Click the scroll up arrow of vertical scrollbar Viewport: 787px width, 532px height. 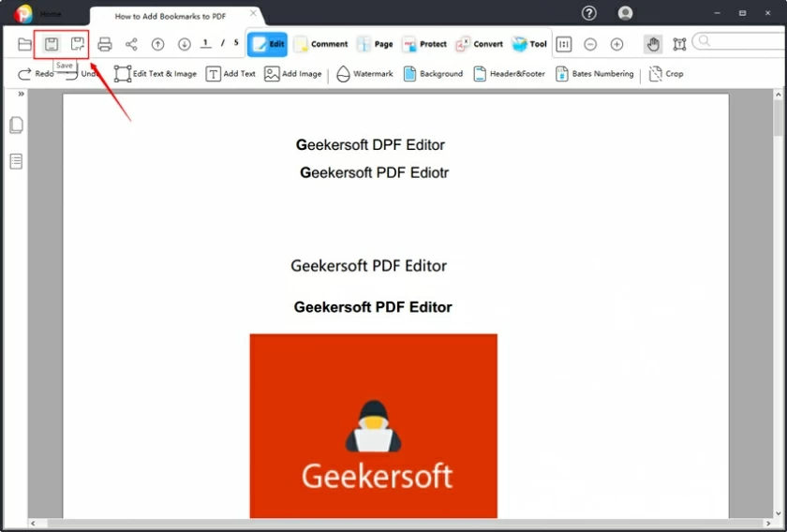tap(779, 95)
